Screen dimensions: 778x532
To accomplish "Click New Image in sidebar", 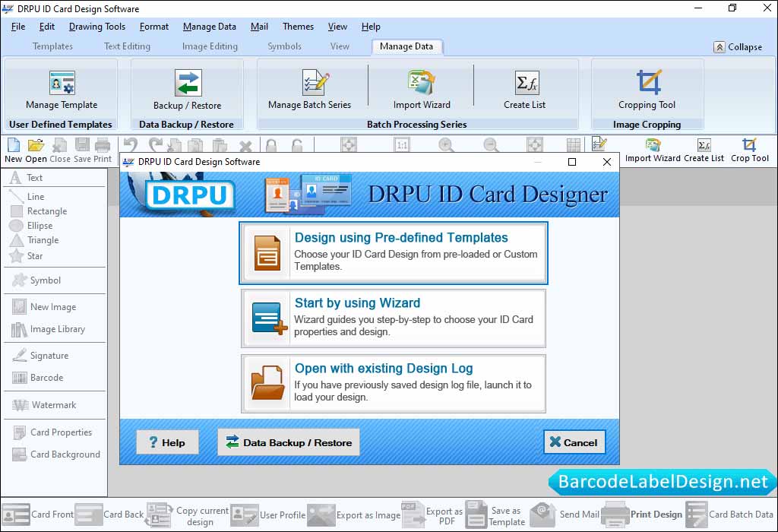I will tap(44, 307).
